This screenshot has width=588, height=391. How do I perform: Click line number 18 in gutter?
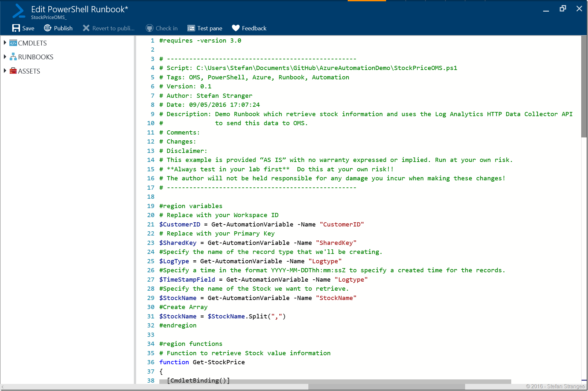[151, 197]
